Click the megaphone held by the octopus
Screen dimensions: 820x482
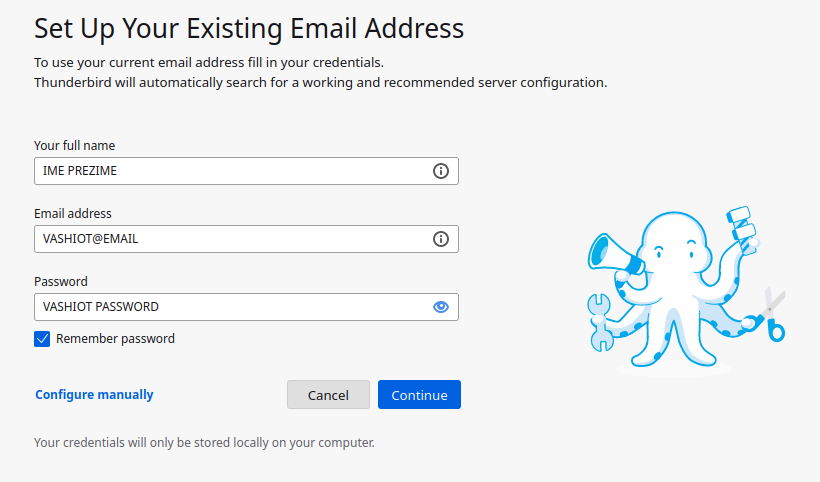click(x=614, y=254)
